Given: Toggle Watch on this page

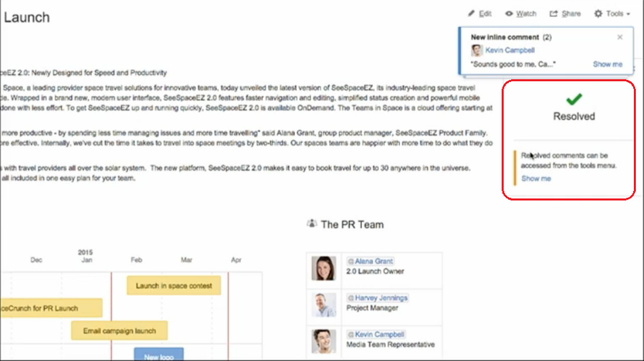Looking at the screenshot, I should pos(526,14).
